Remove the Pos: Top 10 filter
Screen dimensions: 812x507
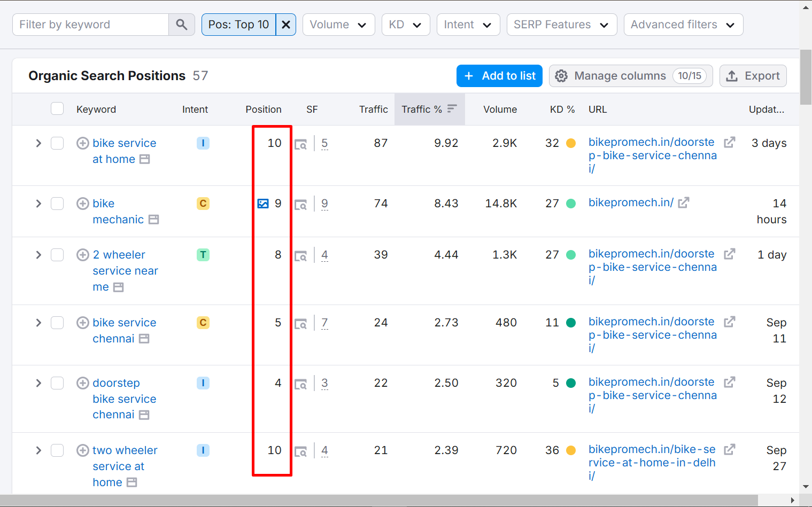point(286,25)
